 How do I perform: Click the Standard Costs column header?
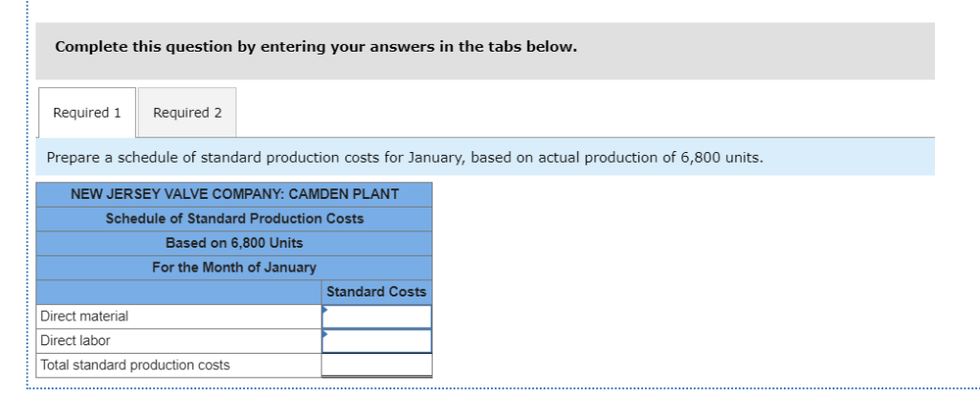(x=376, y=292)
